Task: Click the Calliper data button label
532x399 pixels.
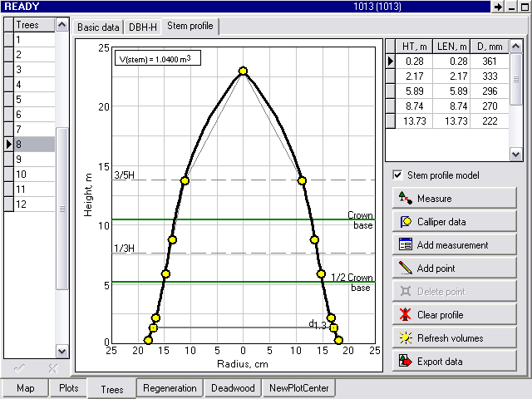Action: coord(441,222)
